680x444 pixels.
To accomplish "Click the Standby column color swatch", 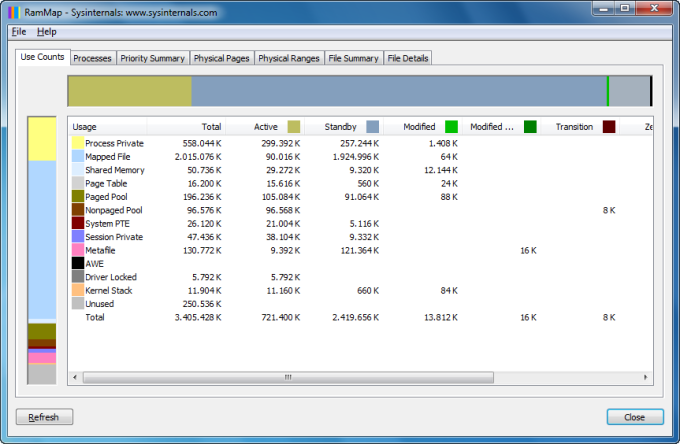I will pyautogui.click(x=373, y=127).
